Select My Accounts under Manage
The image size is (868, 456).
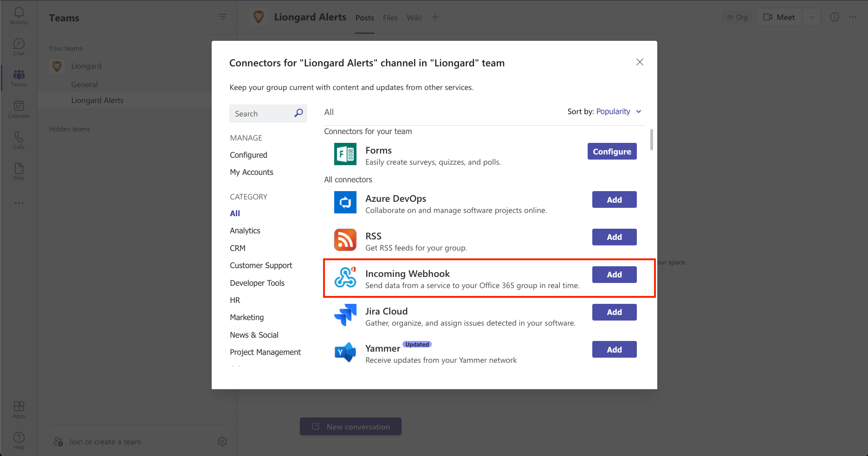click(252, 172)
